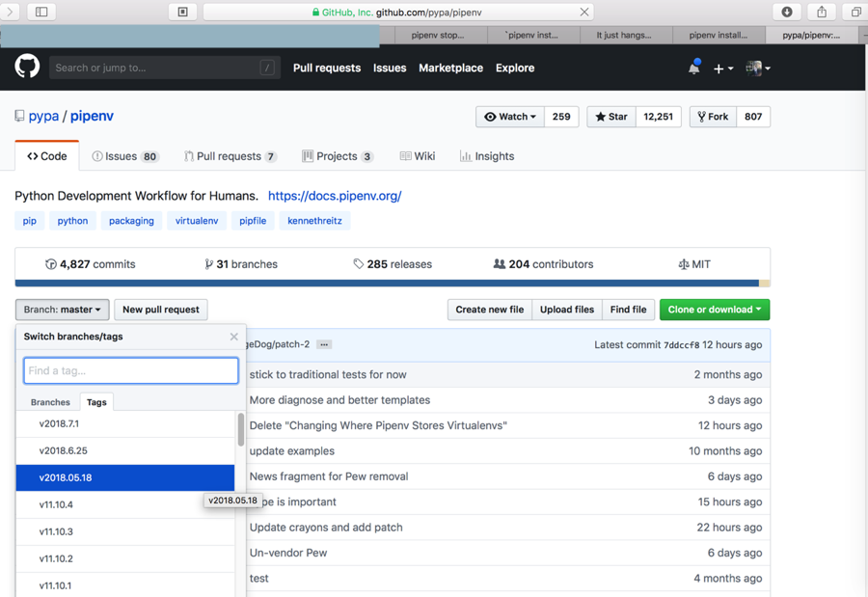The image size is (868, 597).
Task: Click the pypa organization link
Action: point(43,116)
